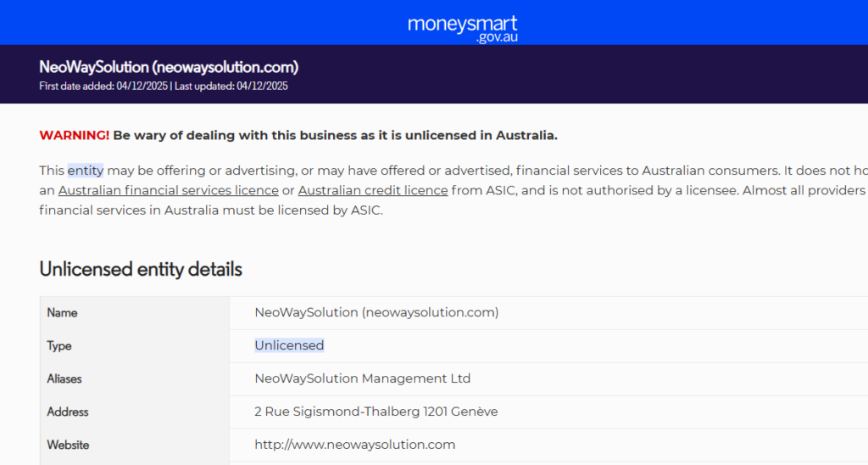Viewport: 868px width, 465px height.
Task: Select the Address row label
Action: click(x=68, y=412)
